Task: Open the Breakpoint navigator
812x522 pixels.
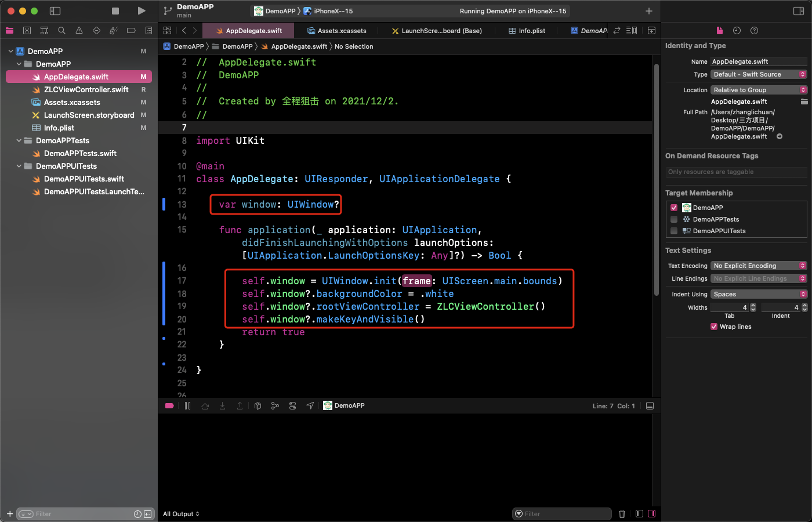Action: tap(131, 30)
